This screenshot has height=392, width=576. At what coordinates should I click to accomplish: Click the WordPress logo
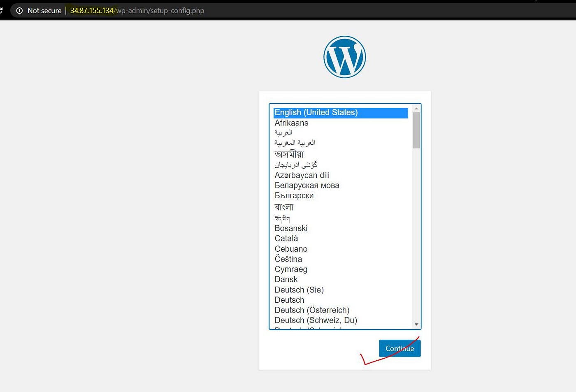(x=344, y=57)
